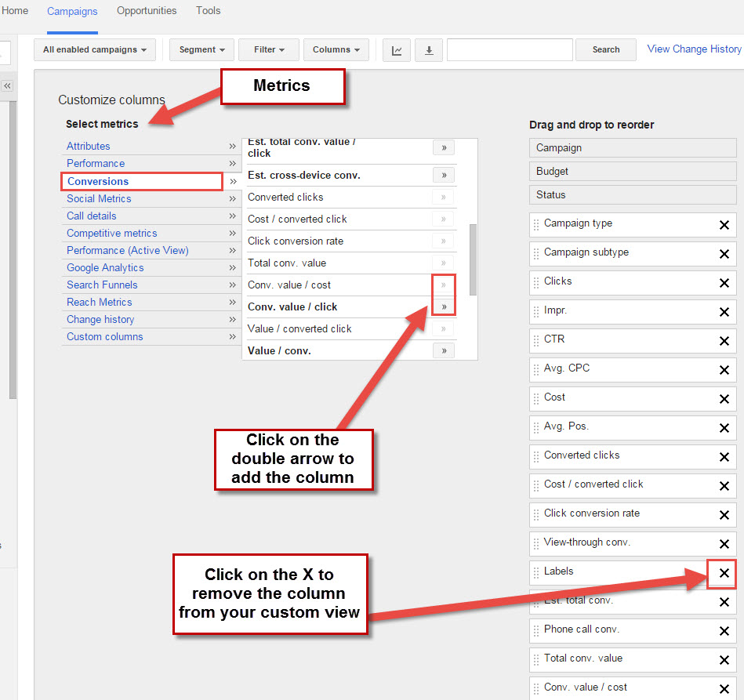Viewport: 744px width, 700px height.
Task: Remove the Labels column via its X icon
Action: [721, 573]
